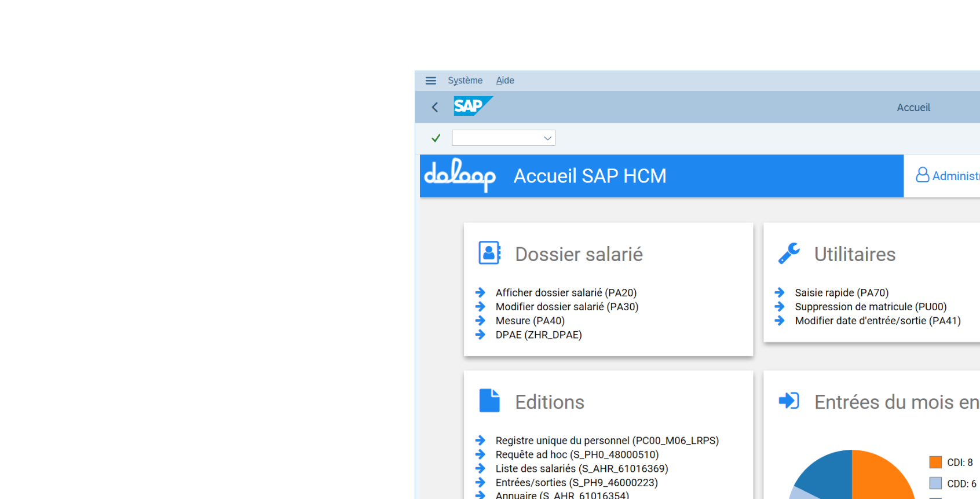Viewport: 980px width, 499px height.
Task: Click the Entrées du mois sign-in icon
Action: tap(789, 401)
